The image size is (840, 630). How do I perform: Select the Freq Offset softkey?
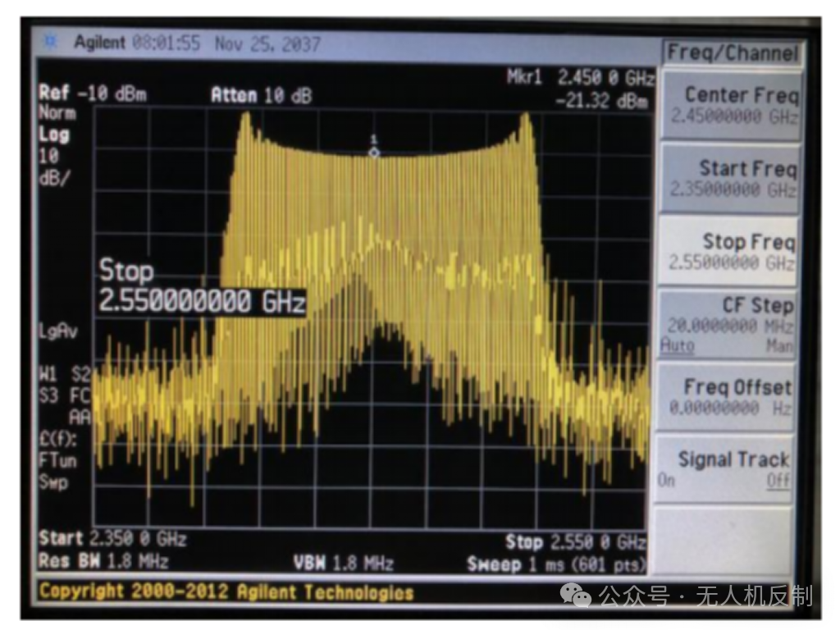tap(725, 397)
